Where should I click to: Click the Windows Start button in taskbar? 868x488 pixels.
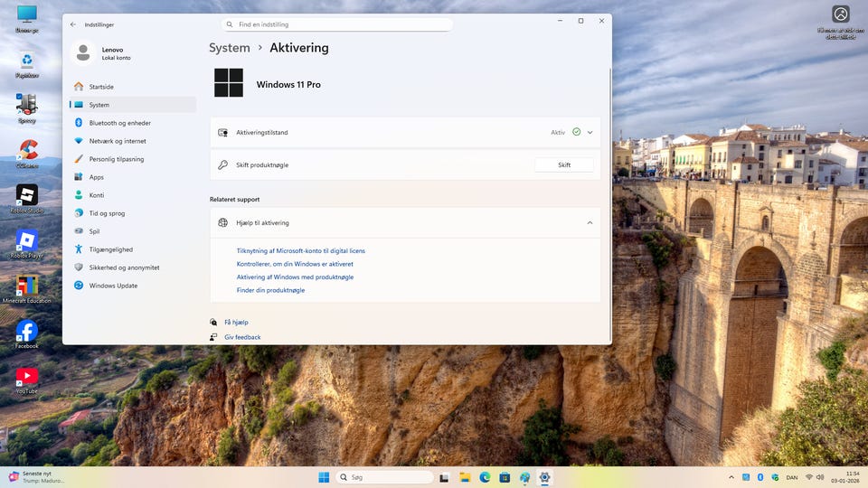[x=324, y=477]
